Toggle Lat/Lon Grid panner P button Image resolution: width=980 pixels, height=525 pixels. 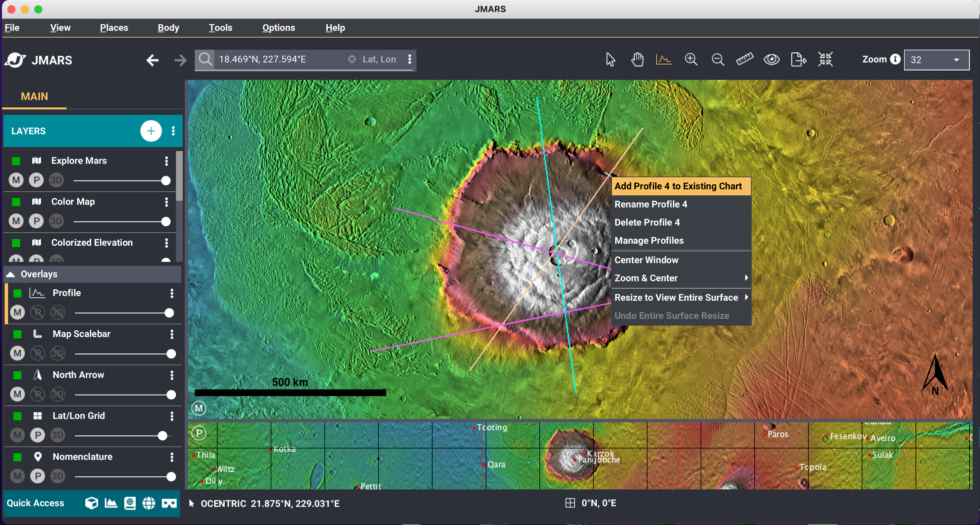coord(38,435)
